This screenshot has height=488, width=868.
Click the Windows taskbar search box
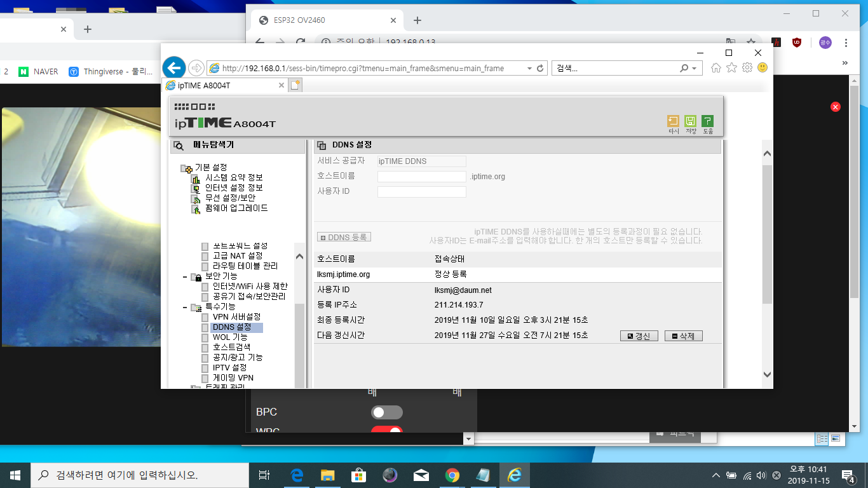(140, 475)
